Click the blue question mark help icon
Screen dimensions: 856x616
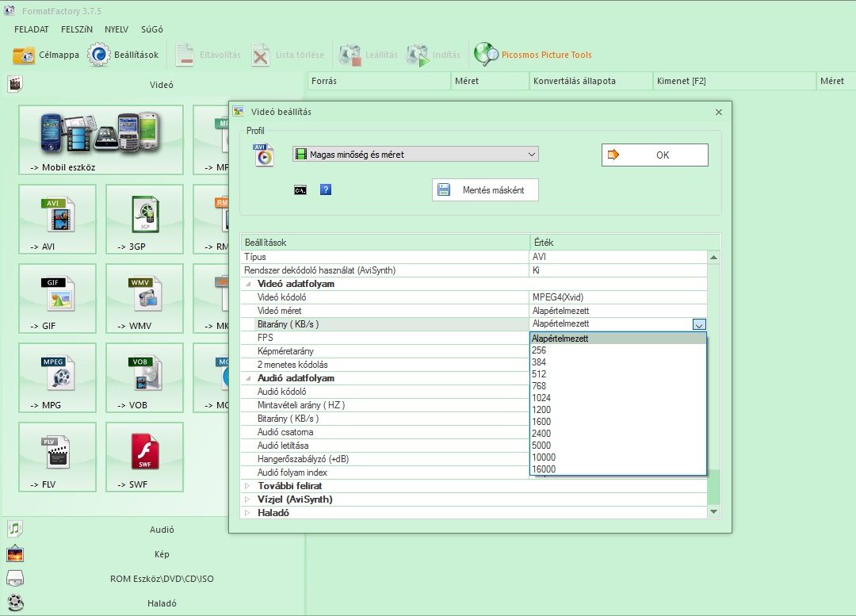click(x=326, y=189)
